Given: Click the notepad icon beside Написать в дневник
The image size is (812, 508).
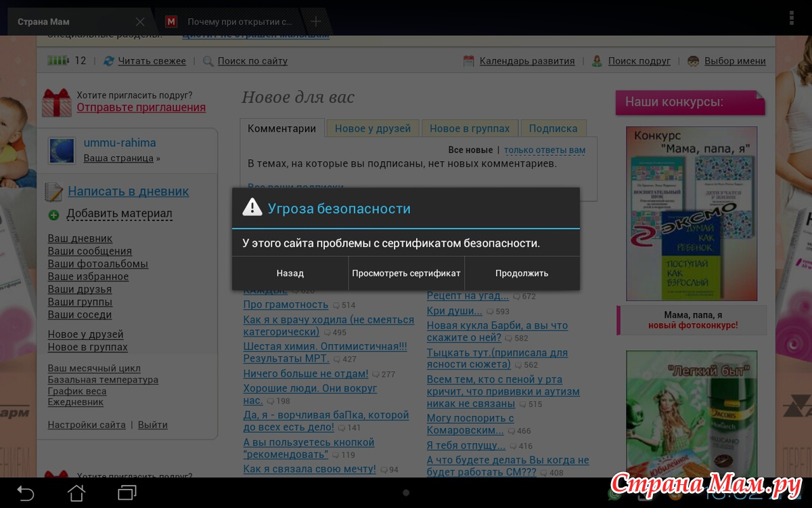Looking at the screenshot, I should coord(54,192).
